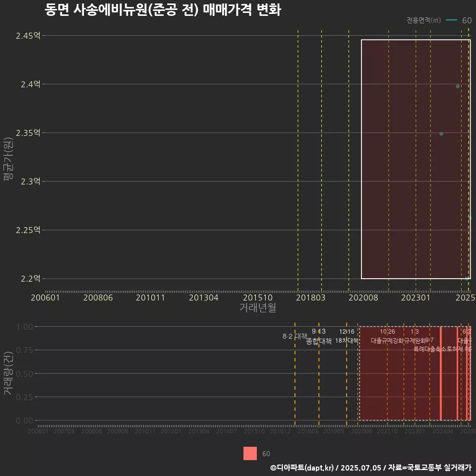The image size is (476, 476).
Task: Click the 10·26 대출규제강화 annotation
Action: pyautogui.click(x=387, y=336)
